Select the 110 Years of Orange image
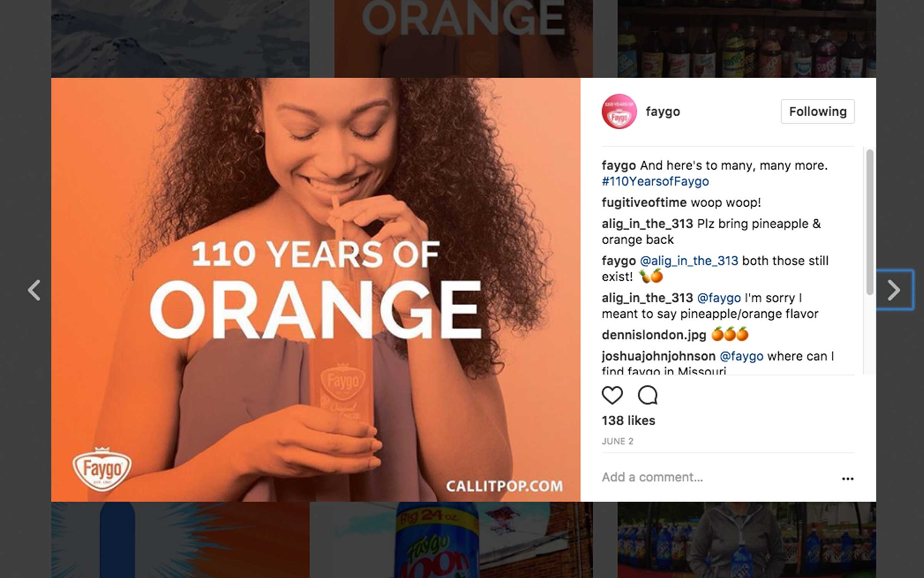This screenshot has width=924, height=578. pos(316,290)
